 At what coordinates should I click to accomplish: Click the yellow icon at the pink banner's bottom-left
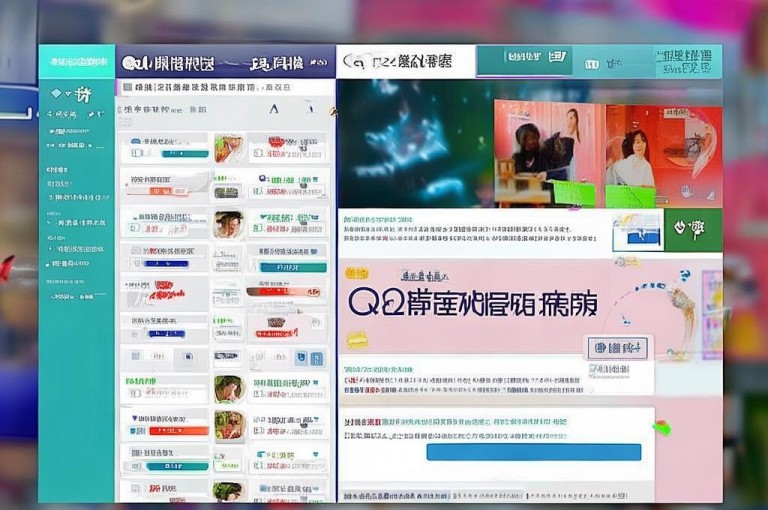click(357, 339)
